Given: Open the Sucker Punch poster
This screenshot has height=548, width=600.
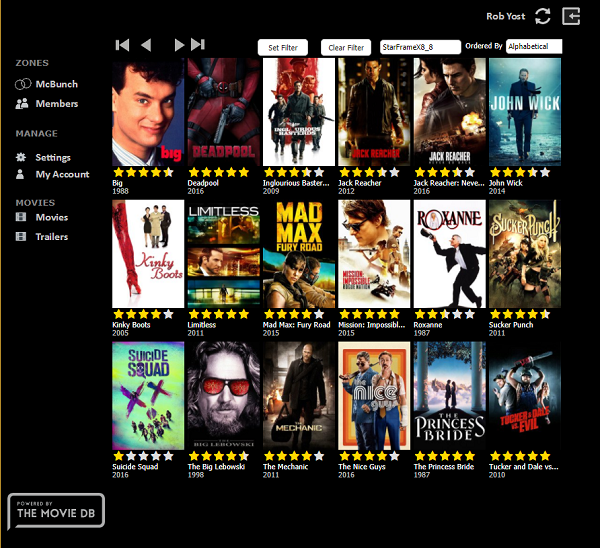Looking at the screenshot, I should point(525,254).
